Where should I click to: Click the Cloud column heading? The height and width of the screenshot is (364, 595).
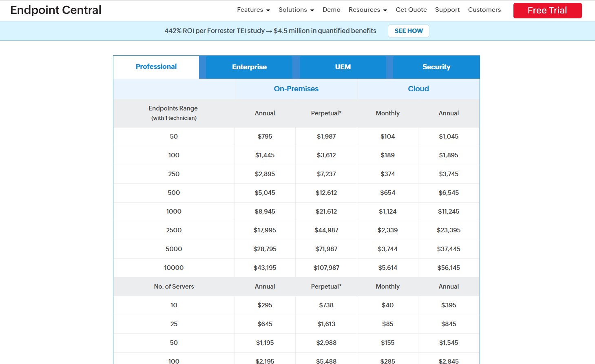click(418, 89)
